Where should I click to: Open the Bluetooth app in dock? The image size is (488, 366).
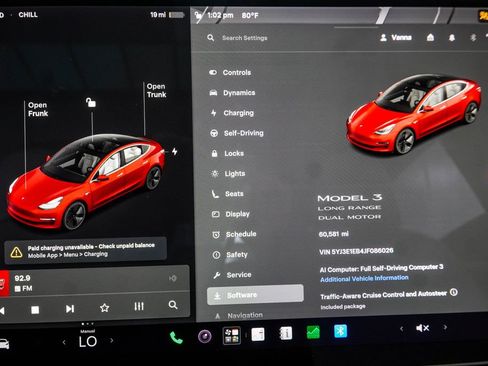pyautogui.click(x=340, y=331)
